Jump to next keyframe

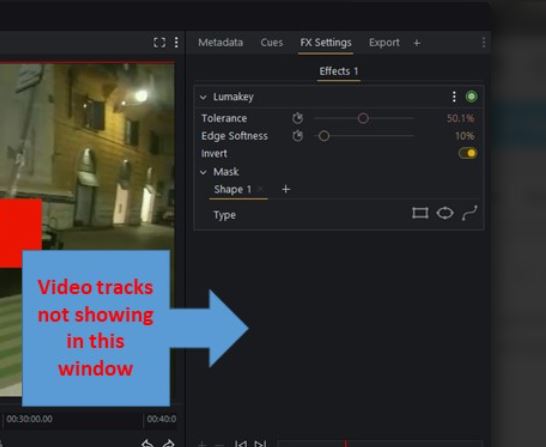click(x=260, y=444)
